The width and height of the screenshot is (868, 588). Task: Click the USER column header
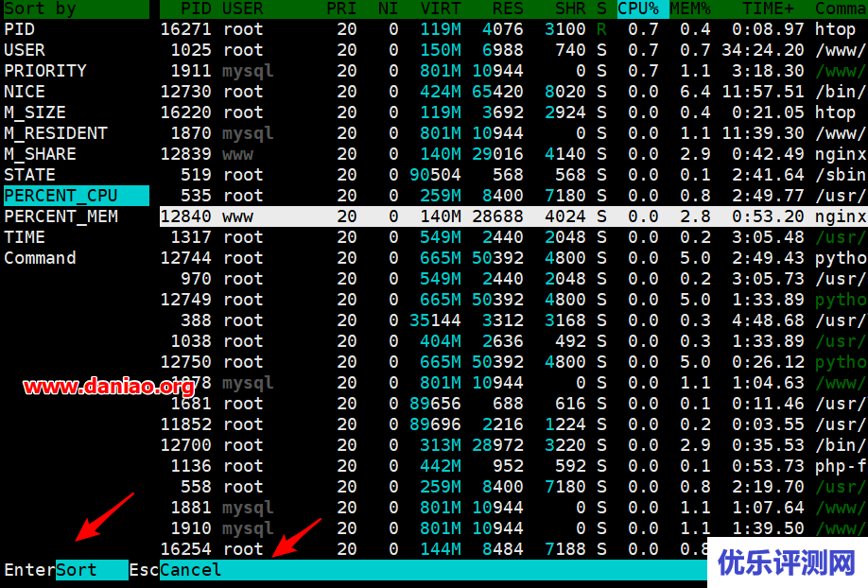click(242, 9)
